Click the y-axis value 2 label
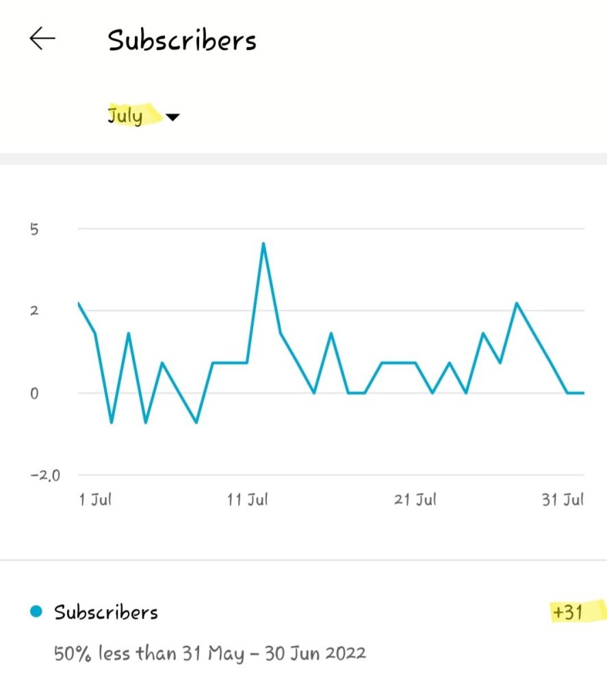This screenshot has width=607, height=700. (x=33, y=311)
